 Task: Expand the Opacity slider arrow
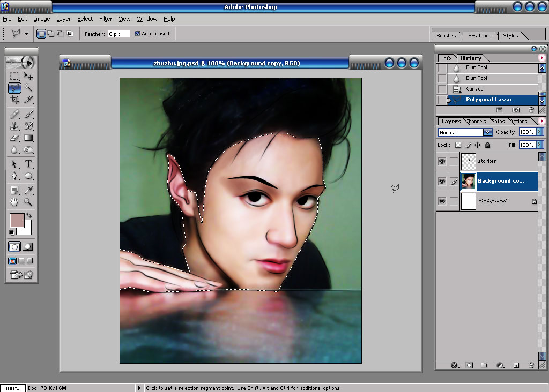pos(540,132)
